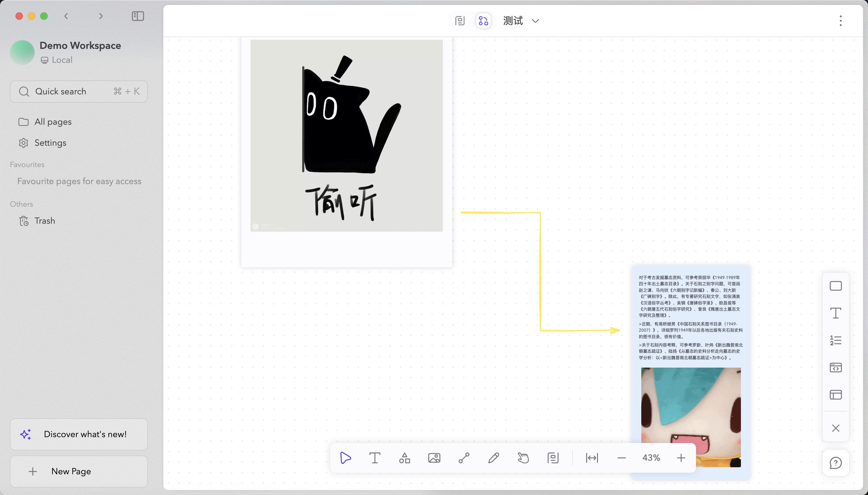Open Trash in sidebar
The width and height of the screenshot is (868, 495).
45,221
